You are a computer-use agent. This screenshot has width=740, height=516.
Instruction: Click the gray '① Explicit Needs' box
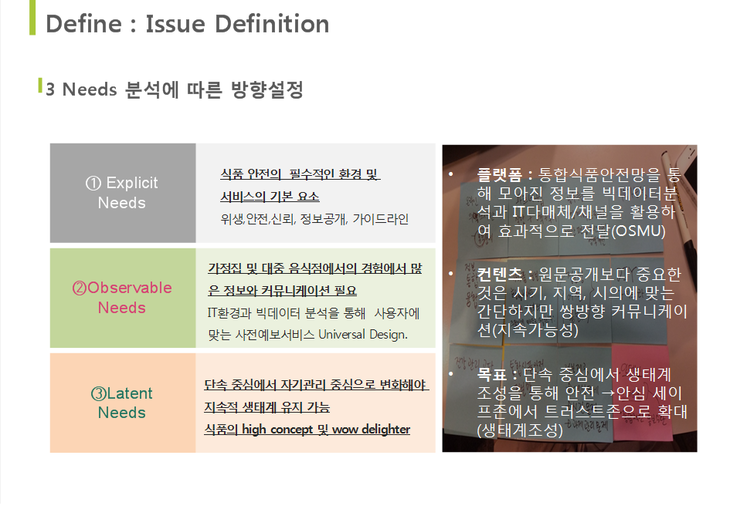[122, 193]
